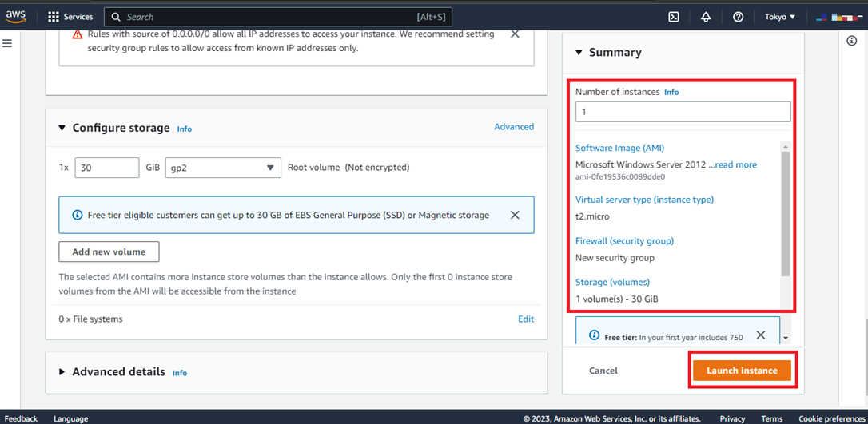Click the Services label in top bar
This screenshot has width=868, height=424.
(x=78, y=17)
